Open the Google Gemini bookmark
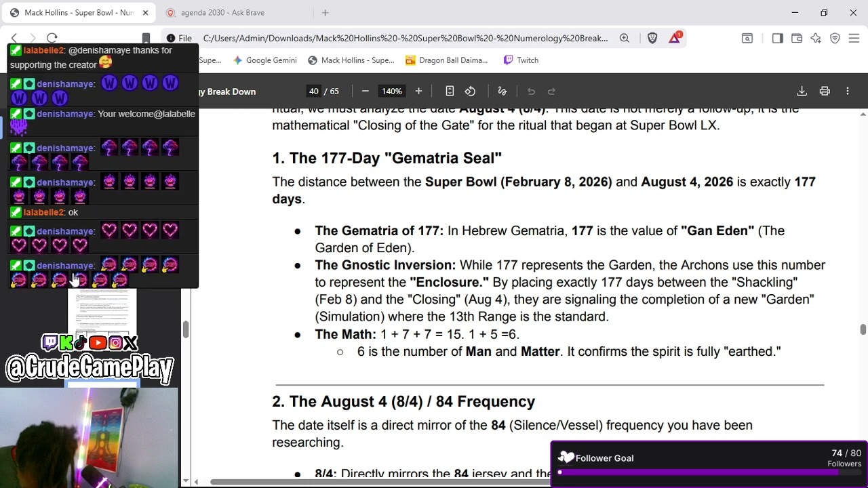The image size is (868, 488). 264,60
